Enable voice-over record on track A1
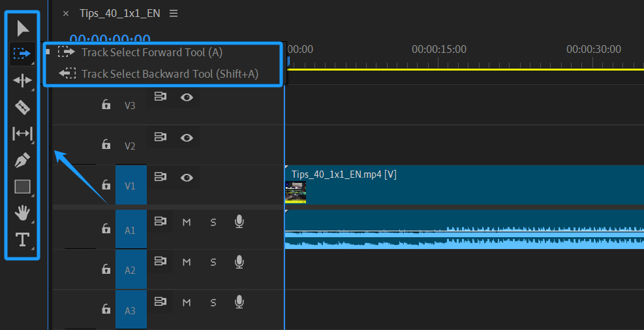 239,222
